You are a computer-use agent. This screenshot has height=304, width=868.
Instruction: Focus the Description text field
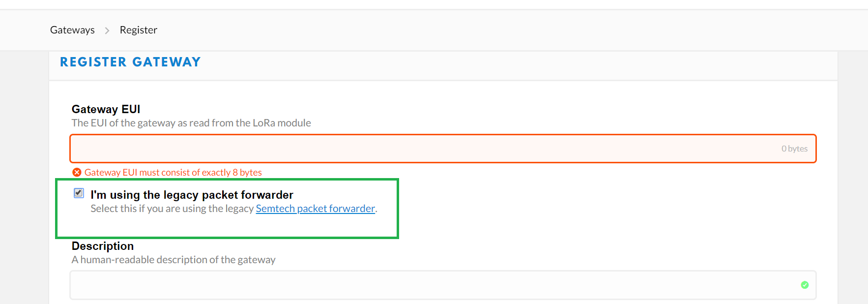coord(443,285)
